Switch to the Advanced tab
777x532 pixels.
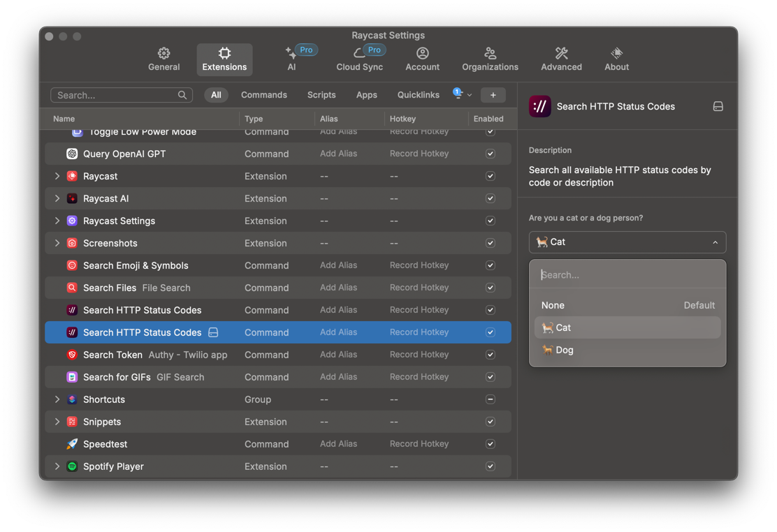[x=561, y=59]
